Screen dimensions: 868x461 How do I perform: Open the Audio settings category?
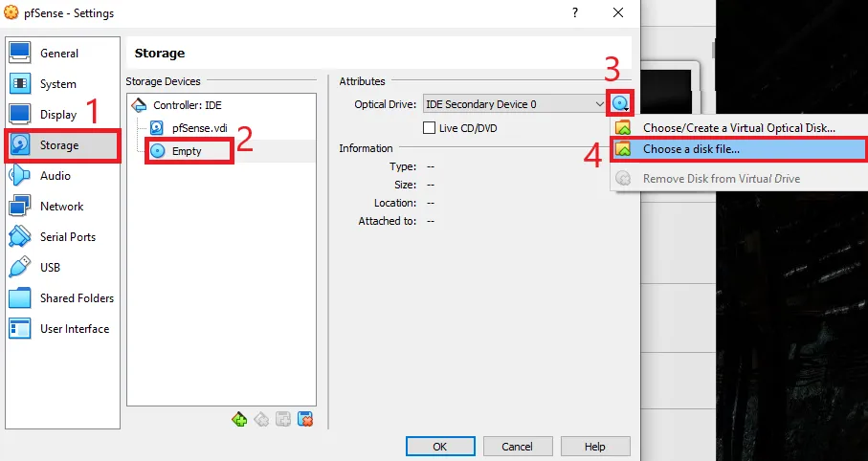pyautogui.click(x=62, y=176)
